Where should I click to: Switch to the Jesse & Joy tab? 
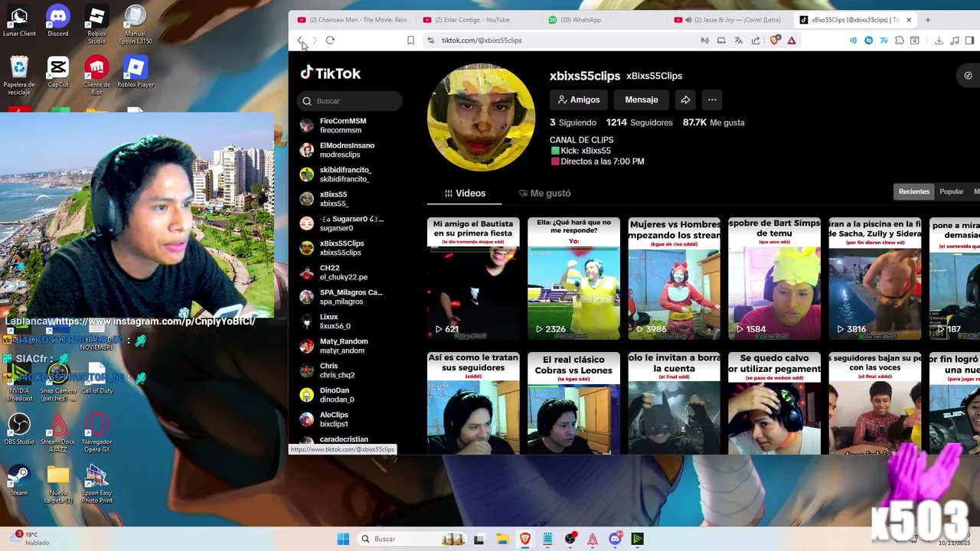point(729,20)
